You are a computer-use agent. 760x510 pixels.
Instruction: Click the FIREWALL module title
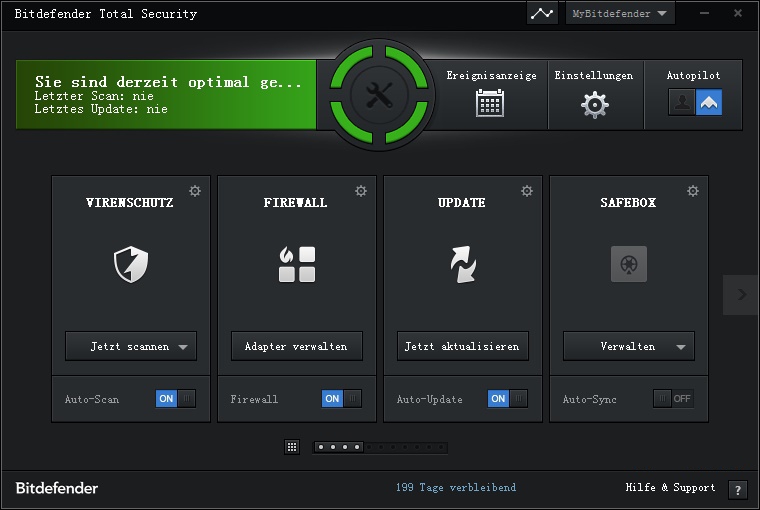[x=295, y=203]
